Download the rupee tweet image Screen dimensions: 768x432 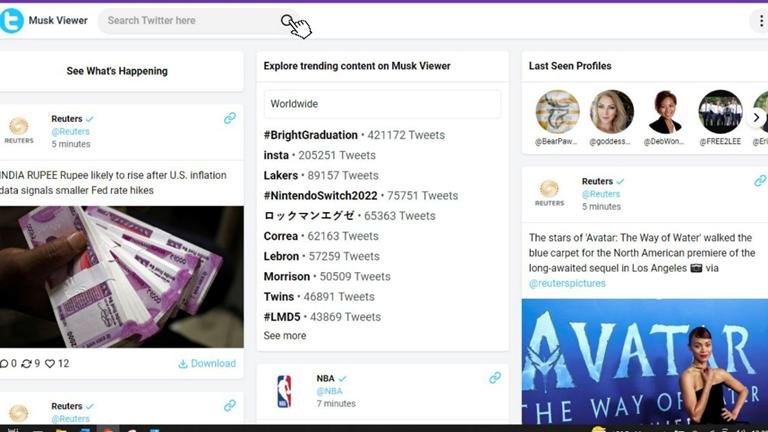coord(207,364)
